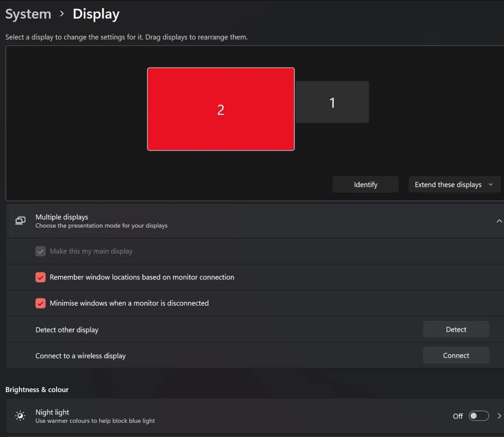The width and height of the screenshot is (504, 437).
Task: Click the Night light title text
Action: coord(52,412)
